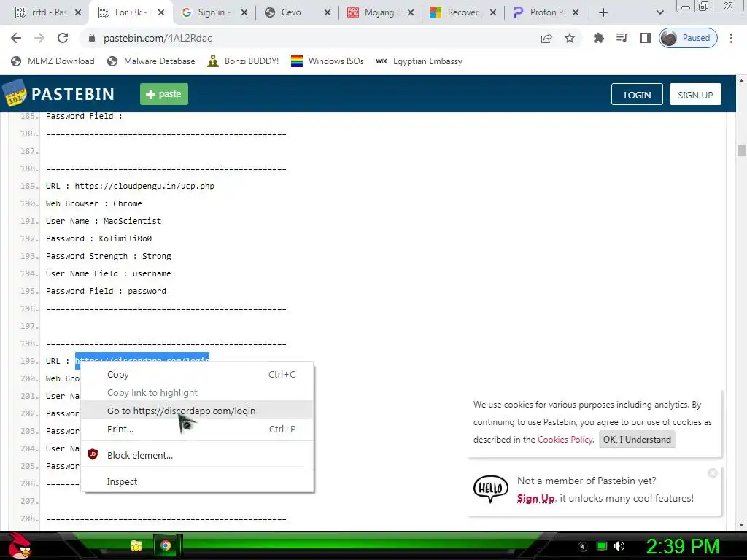Image resolution: width=747 pixels, height=560 pixels.
Task: Click the Password Strength : Strong line
Action: (108, 256)
